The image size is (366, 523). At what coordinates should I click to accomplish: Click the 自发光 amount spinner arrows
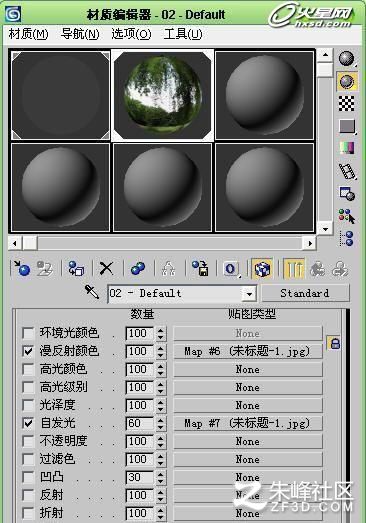pyautogui.click(x=160, y=423)
